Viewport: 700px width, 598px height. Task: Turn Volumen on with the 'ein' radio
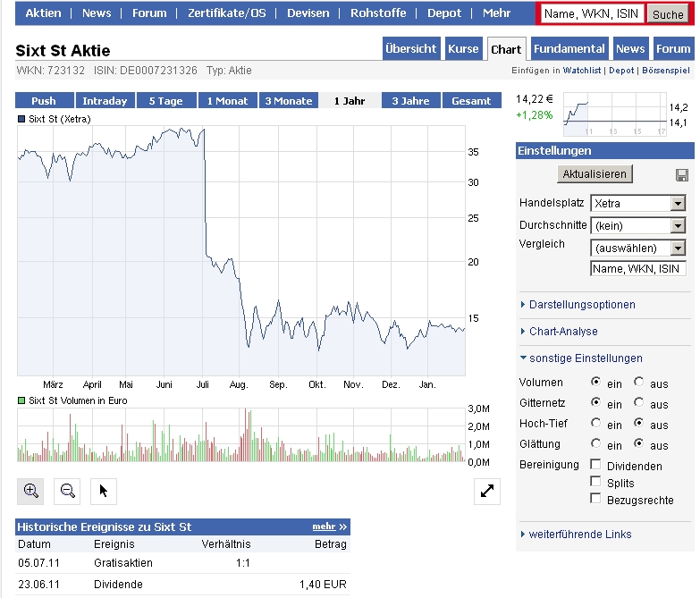595,382
